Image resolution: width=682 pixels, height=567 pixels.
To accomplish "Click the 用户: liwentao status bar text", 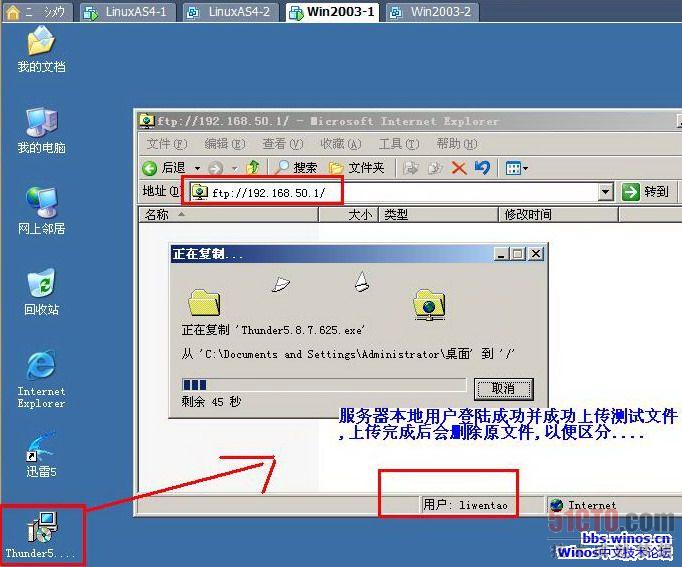I will [x=465, y=505].
